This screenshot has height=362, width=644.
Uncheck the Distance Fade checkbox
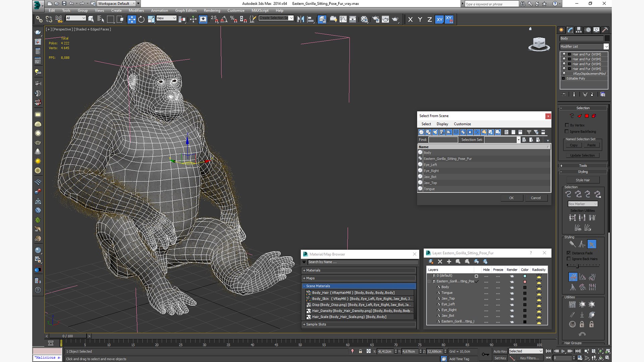click(569, 253)
